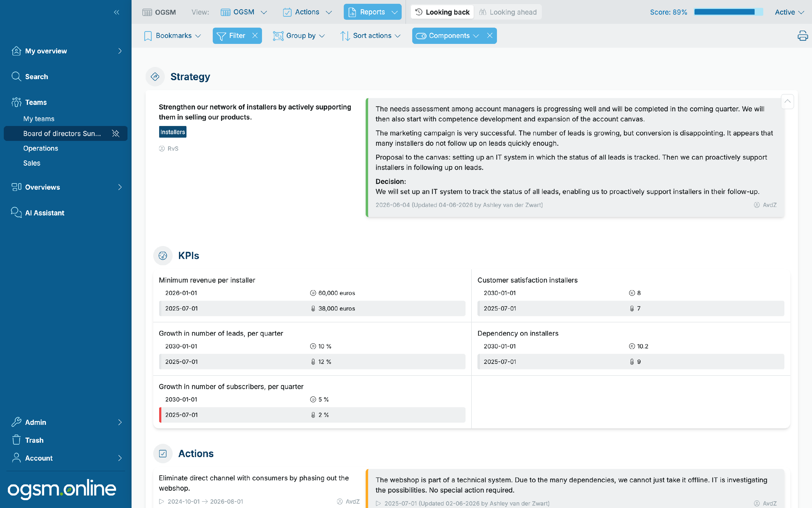Clear the active Filter

click(255, 35)
